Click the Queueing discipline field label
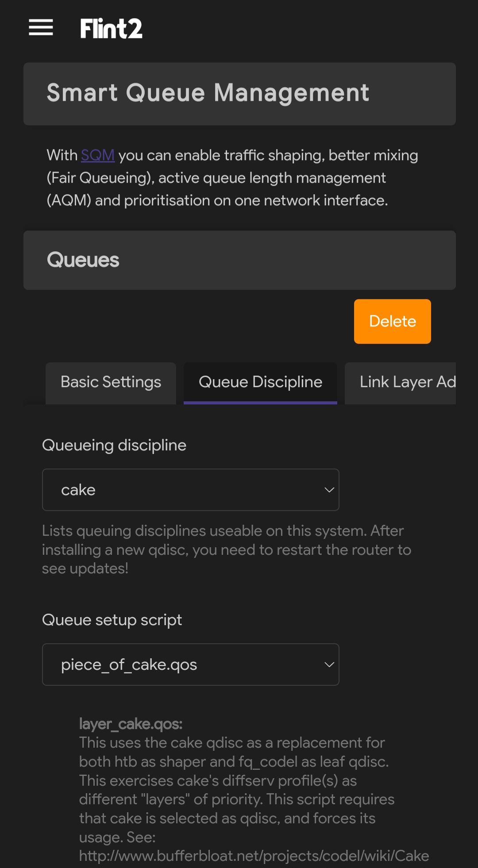Viewport: 478px width, 868px height. tap(114, 445)
